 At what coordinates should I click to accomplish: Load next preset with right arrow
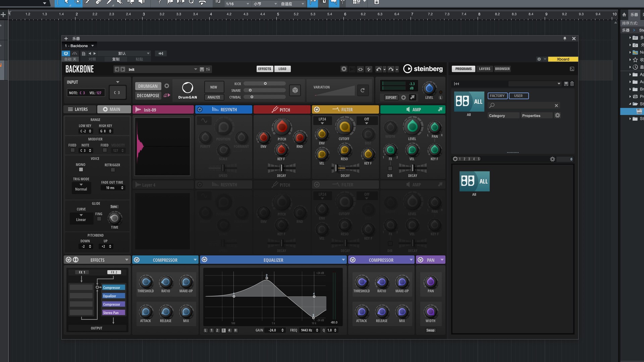pos(123,69)
